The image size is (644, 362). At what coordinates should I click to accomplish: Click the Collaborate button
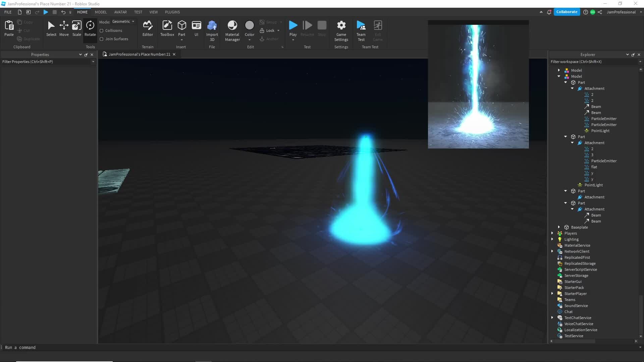[567, 12]
